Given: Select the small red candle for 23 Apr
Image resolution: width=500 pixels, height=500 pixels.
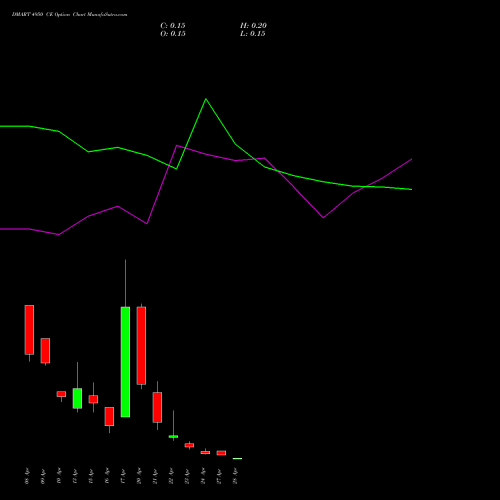Looking at the screenshot, I should [x=189, y=445].
